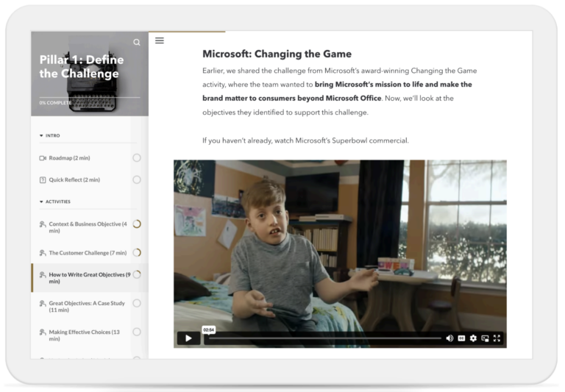The image size is (565, 392).
Task: Mute the video with the volume icon
Action: pyautogui.click(x=449, y=338)
